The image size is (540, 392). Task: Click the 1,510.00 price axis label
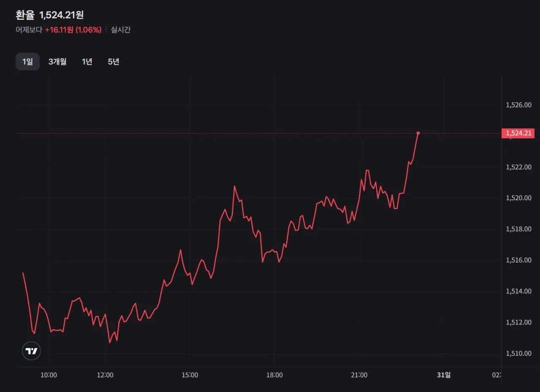click(518, 354)
